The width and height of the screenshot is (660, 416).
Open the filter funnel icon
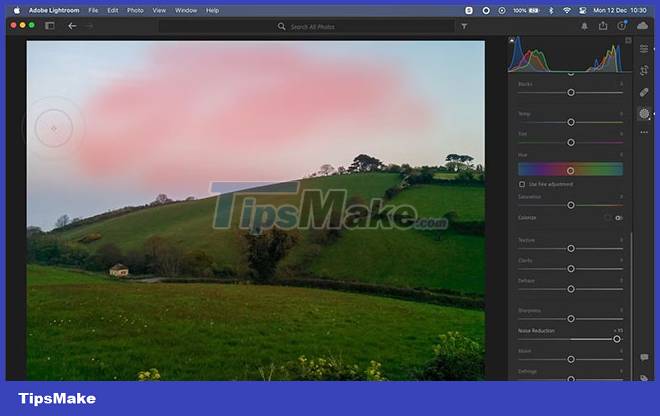pyautogui.click(x=464, y=26)
